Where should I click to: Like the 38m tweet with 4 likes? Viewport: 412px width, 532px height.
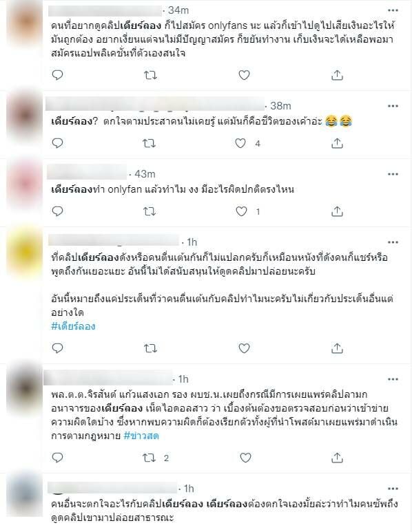click(240, 144)
